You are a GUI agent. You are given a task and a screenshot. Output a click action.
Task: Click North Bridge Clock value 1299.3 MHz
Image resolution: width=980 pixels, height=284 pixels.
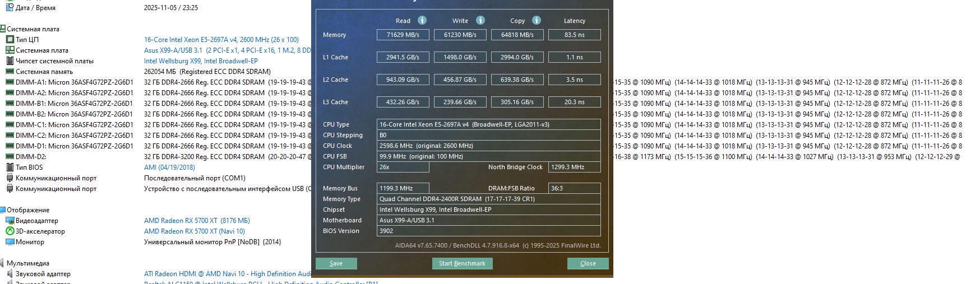pyautogui.click(x=575, y=167)
